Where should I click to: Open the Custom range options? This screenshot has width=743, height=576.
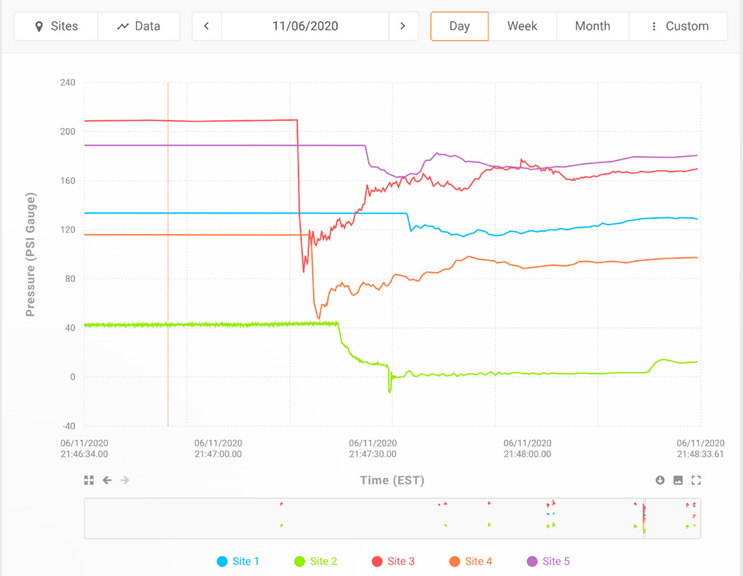pyautogui.click(x=679, y=26)
